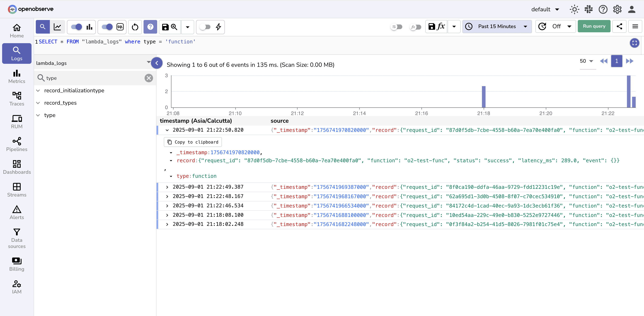
Task: Open the visualize chart mode icon
Action: pos(57,27)
